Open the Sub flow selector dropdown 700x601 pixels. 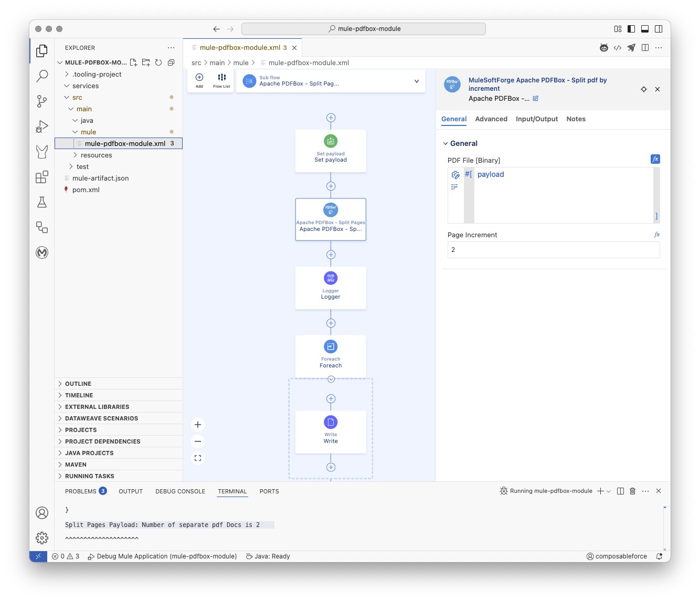click(416, 81)
